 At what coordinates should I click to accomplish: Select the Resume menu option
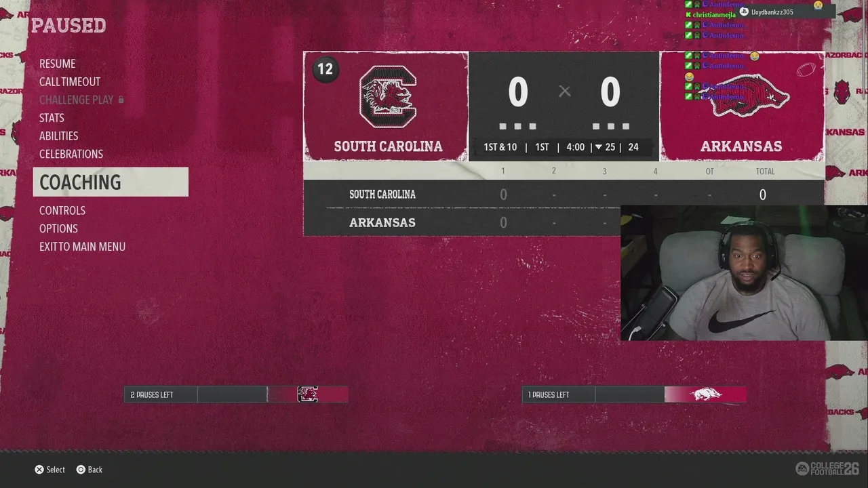tap(58, 64)
